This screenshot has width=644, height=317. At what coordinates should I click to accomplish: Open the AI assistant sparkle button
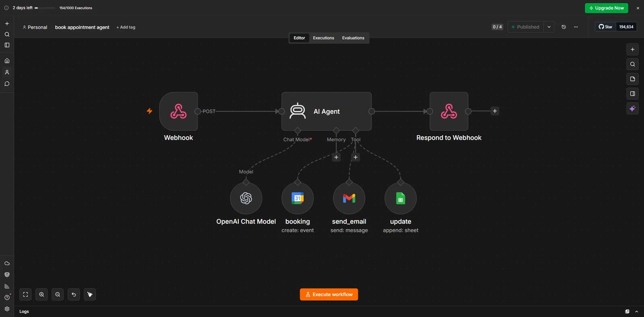(632, 109)
